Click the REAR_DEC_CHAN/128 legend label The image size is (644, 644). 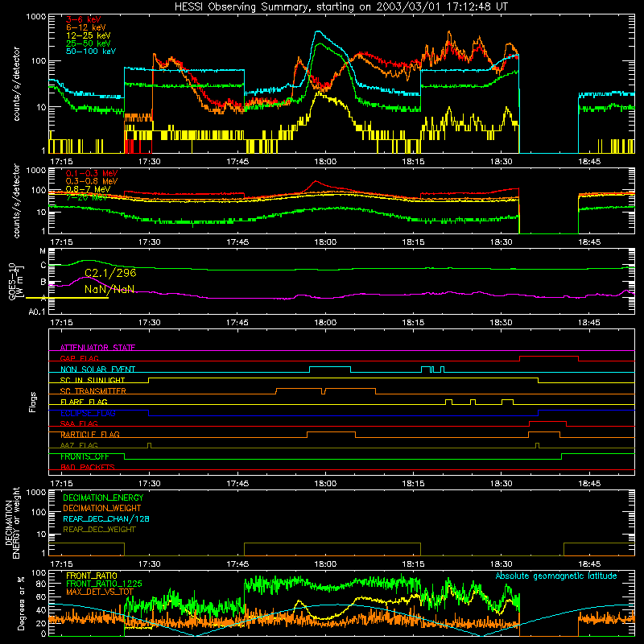coord(106,518)
